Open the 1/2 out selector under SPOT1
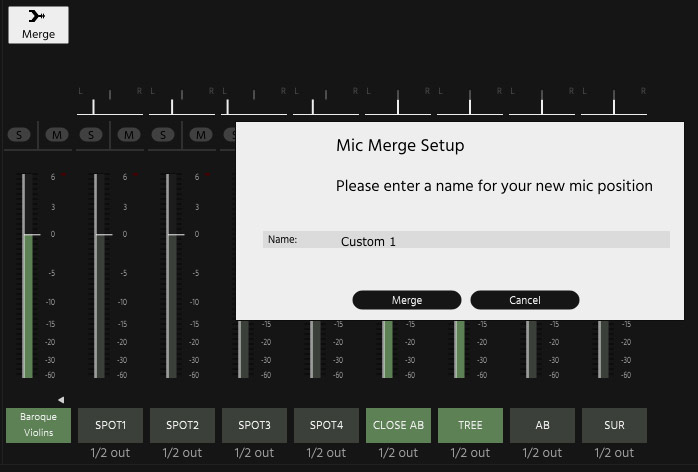Viewport: 698px width, 472px height. point(110,453)
